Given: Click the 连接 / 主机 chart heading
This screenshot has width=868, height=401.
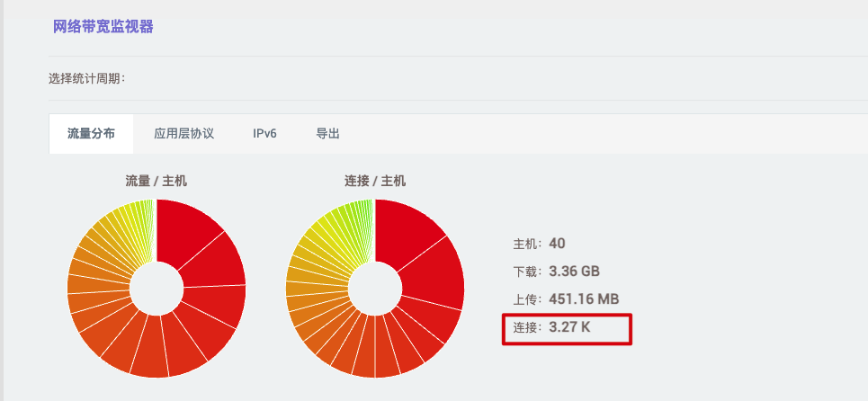Looking at the screenshot, I should pyautogui.click(x=375, y=181).
